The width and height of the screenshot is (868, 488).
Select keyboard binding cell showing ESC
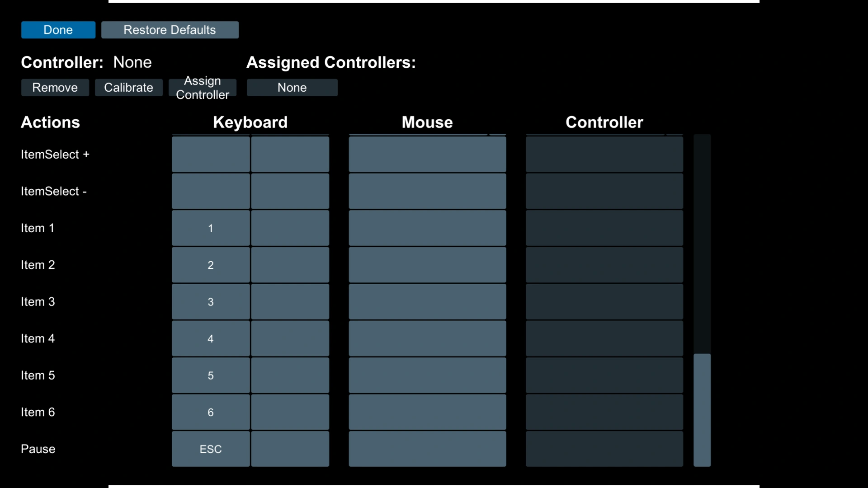pyautogui.click(x=211, y=449)
